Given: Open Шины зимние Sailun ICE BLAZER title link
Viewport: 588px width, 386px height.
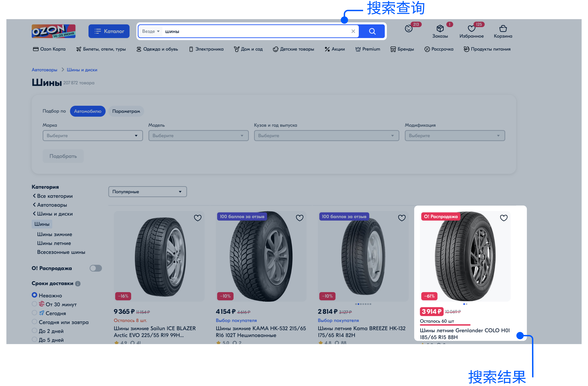Looking at the screenshot, I should tap(155, 332).
